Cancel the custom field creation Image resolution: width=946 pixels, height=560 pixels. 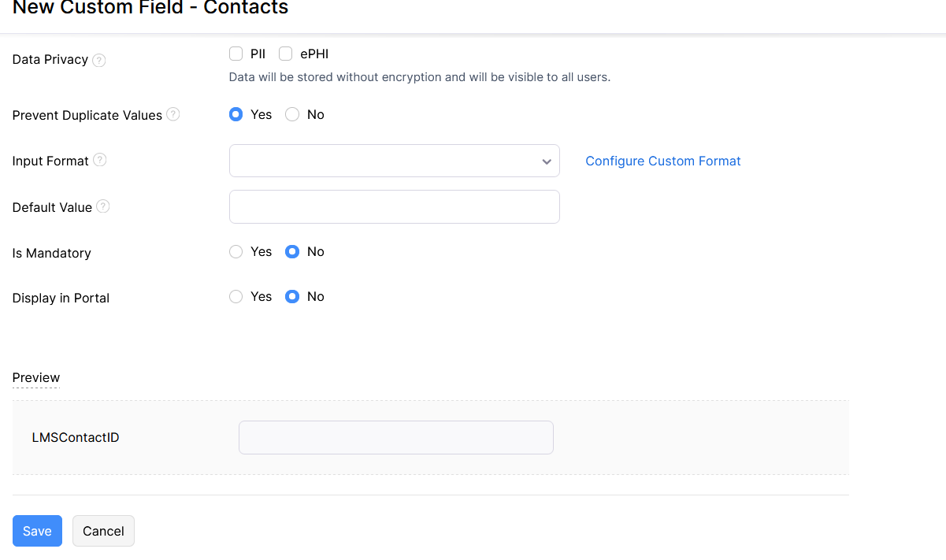[x=103, y=531]
